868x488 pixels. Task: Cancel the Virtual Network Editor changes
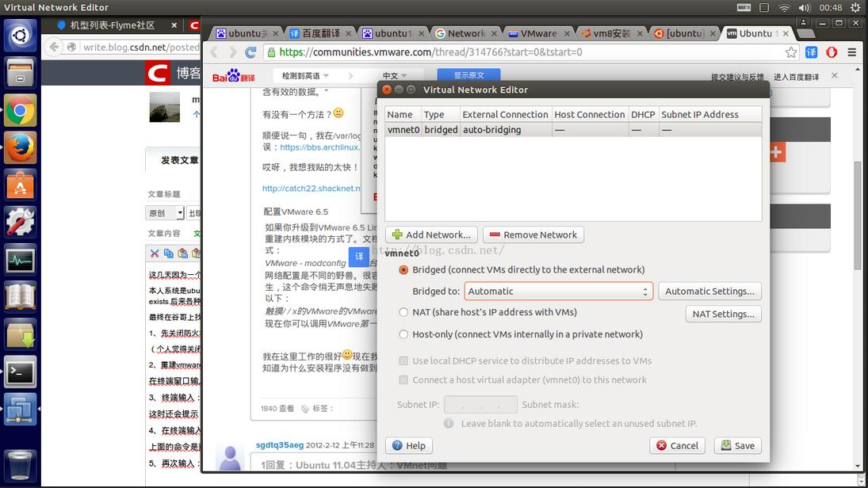click(677, 445)
